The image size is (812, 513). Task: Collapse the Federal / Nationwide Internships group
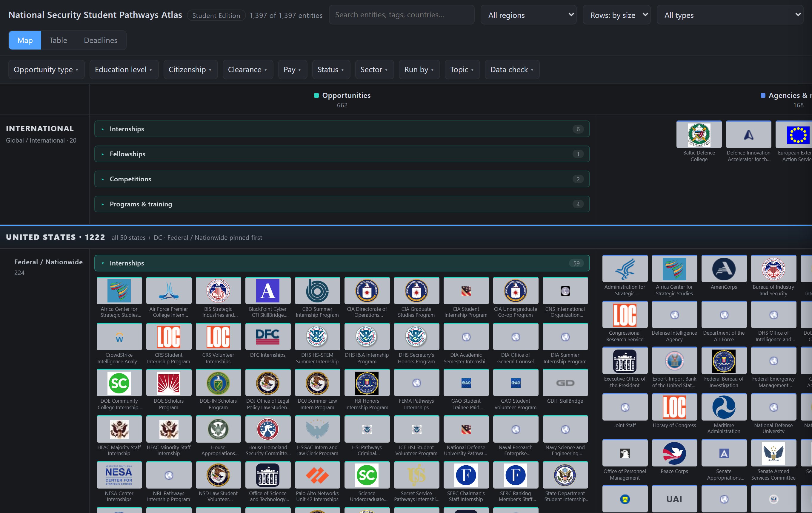[x=342, y=263]
